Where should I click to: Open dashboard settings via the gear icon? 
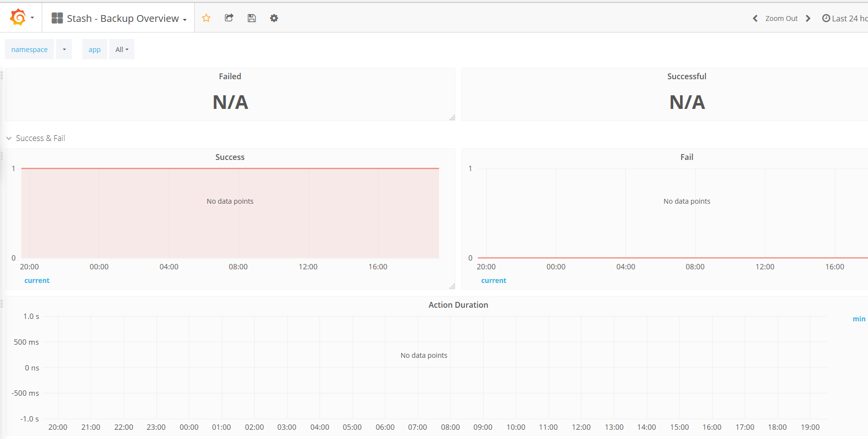pyautogui.click(x=274, y=18)
